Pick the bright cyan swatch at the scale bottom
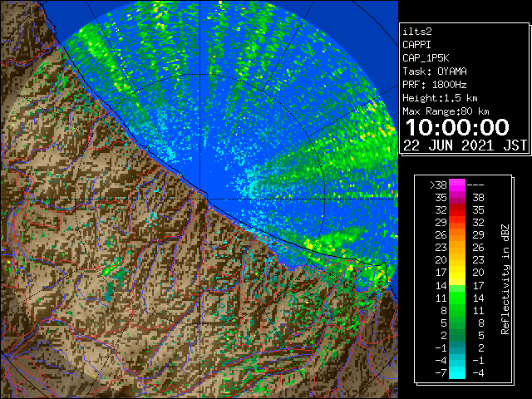This screenshot has width=532, height=399. [x=457, y=372]
